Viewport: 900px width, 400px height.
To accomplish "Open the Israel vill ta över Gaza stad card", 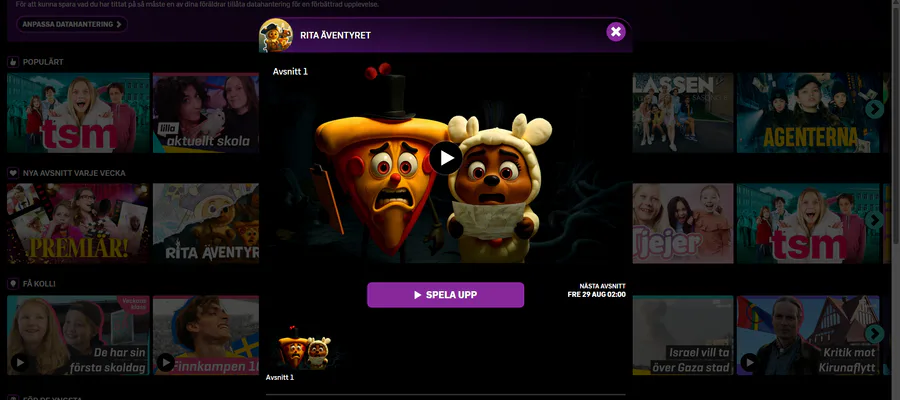I will [683, 335].
